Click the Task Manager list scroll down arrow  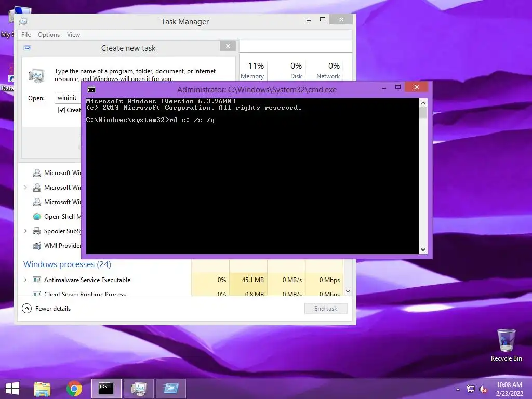348,291
